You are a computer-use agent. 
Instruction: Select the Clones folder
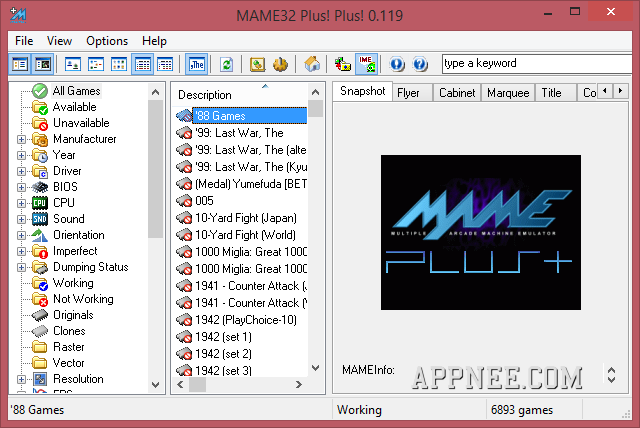[69, 331]
